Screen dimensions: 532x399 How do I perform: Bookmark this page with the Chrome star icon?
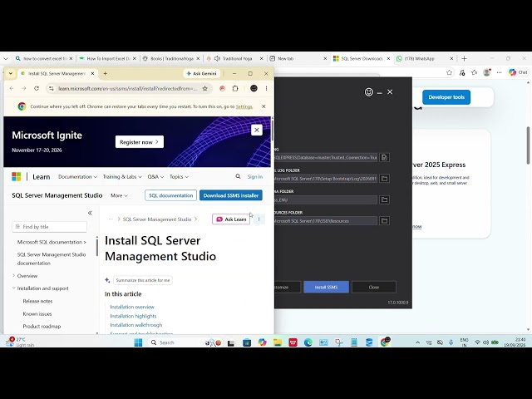point(205,89)
